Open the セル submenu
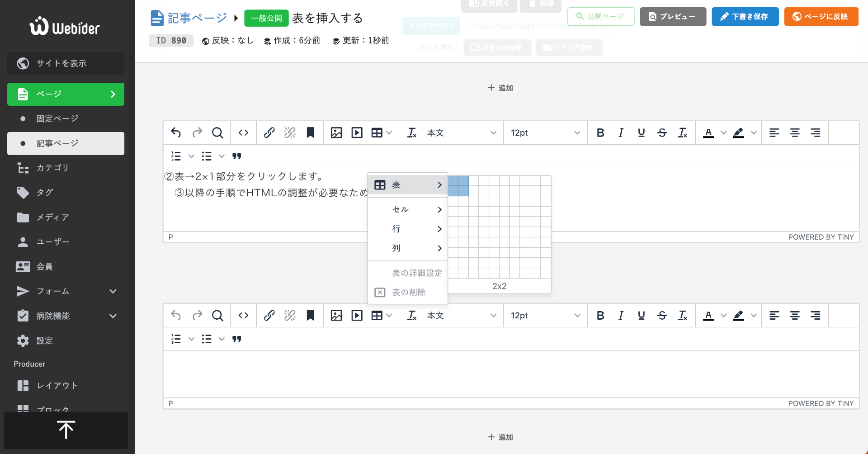Screen dimensions: 868x454 (408, 209)
